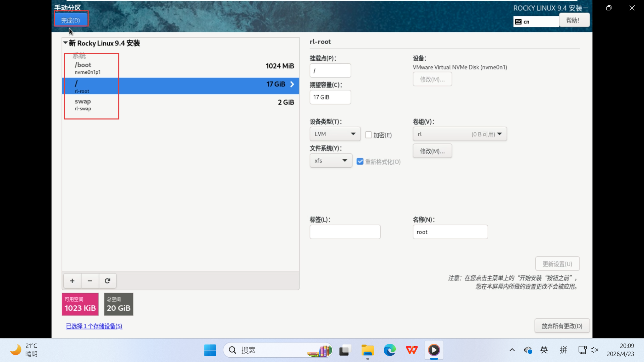The image size is (644, 362).
Task: Collapse the 新 Rocky Linux 9.4 安装 tree
Action: (x=65, y=43)
